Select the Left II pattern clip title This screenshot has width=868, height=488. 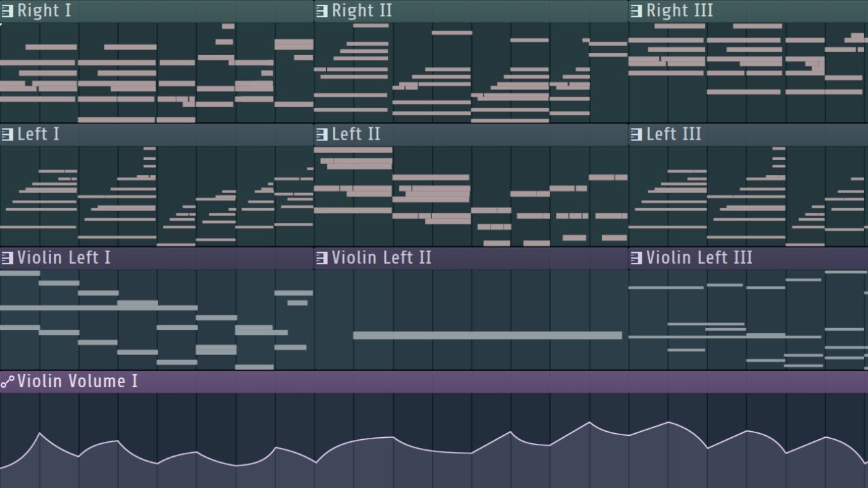click(356, 134)
